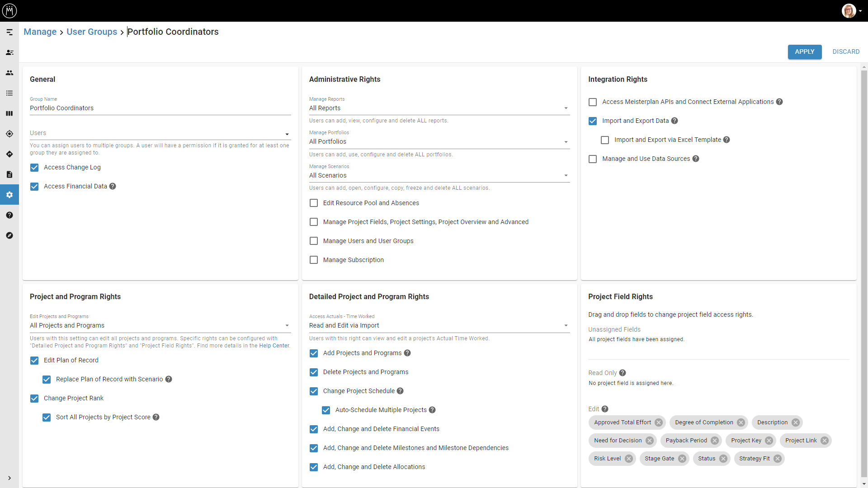Viewport: 868px width, 488px height.
Task: Enable Manage Users and User Groups
Action: (x=314, y=241)
